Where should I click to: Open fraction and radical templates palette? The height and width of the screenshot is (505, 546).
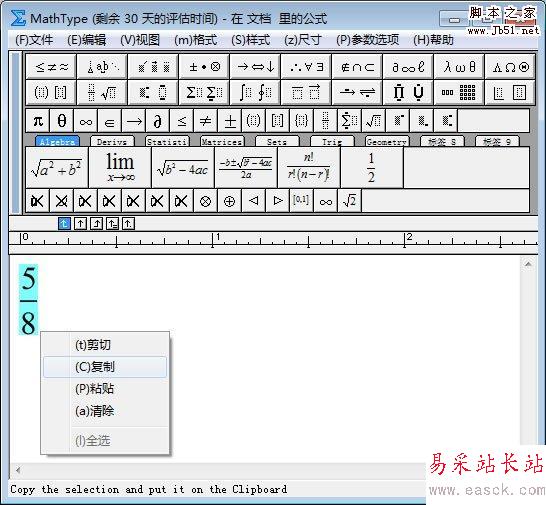[102, 92]
